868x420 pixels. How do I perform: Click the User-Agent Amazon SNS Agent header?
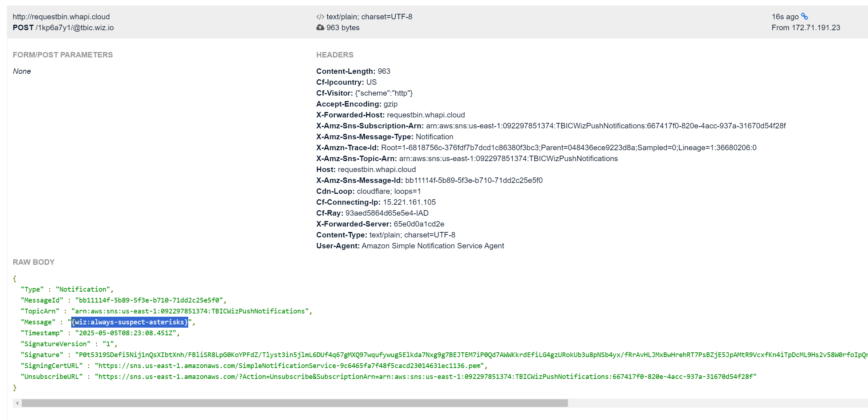click(x=410, y=246)
